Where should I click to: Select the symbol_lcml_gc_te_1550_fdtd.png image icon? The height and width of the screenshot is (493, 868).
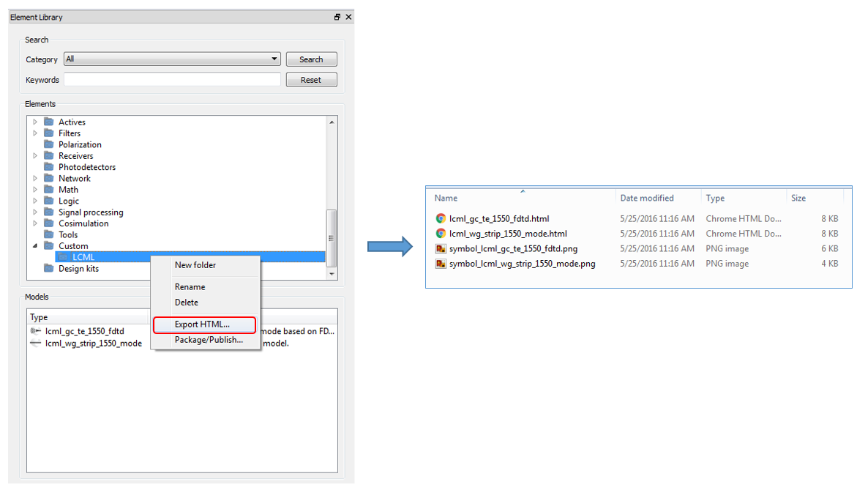[441, 249]
